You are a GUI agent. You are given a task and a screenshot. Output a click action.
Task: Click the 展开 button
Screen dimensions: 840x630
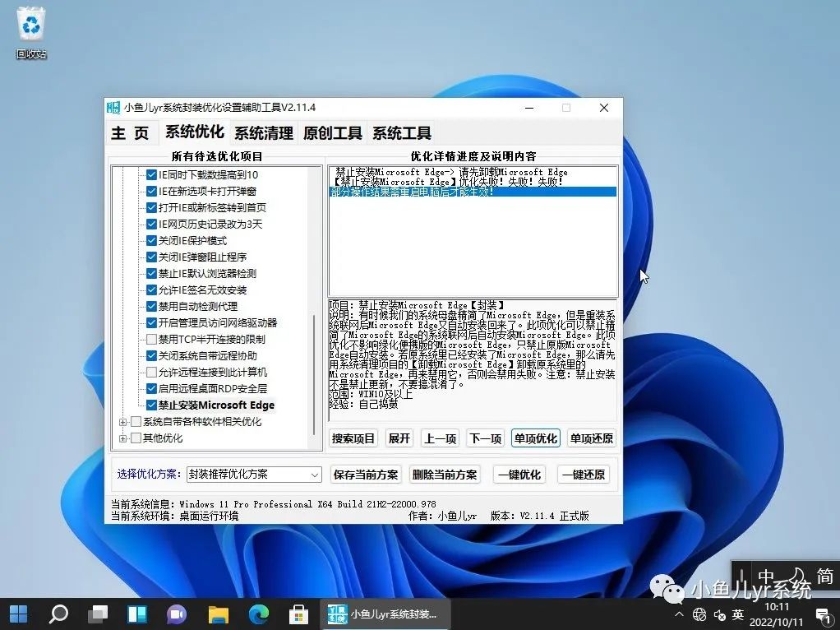[399, 438]
